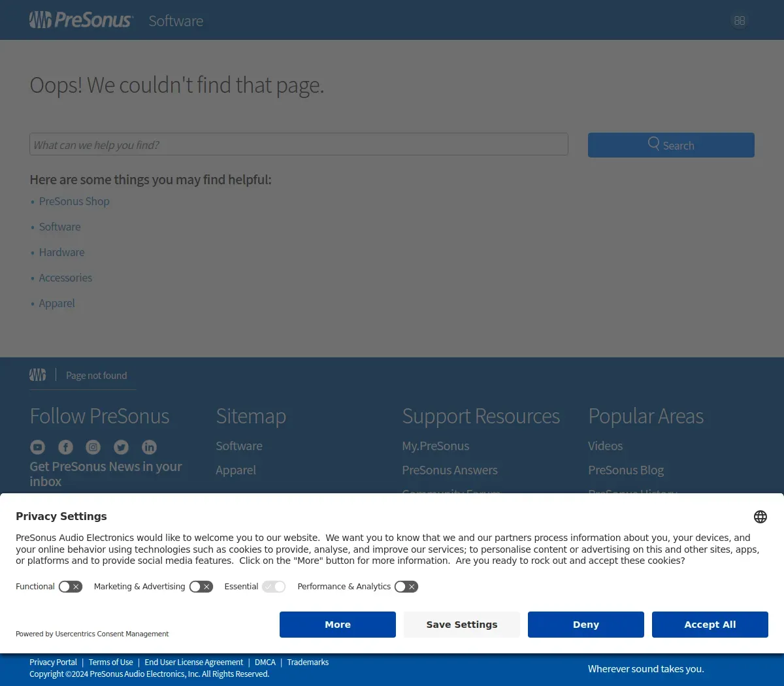The width and height of the screenshot is (784, 686).
Task: Open Apparel under Sitemap
Action: click(x=236, y=470)
